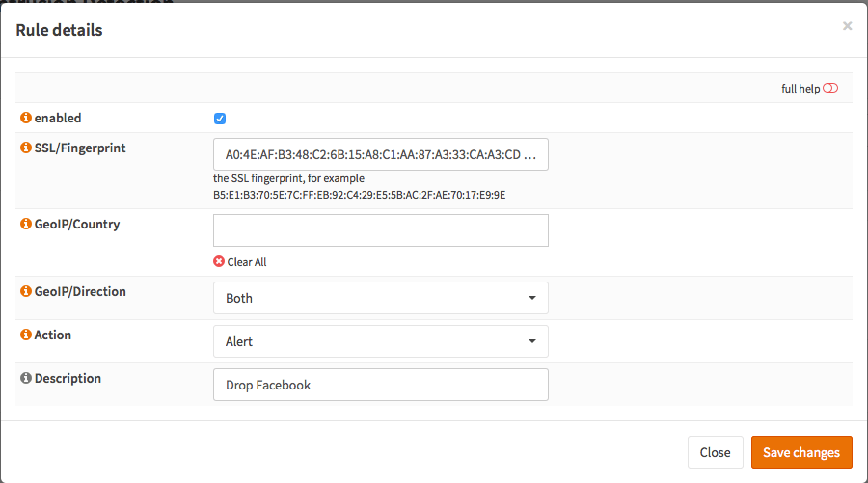
Task: Dismiss the Rule details dialog with the X
Action: pyautogui.click(x=847, y=26)
